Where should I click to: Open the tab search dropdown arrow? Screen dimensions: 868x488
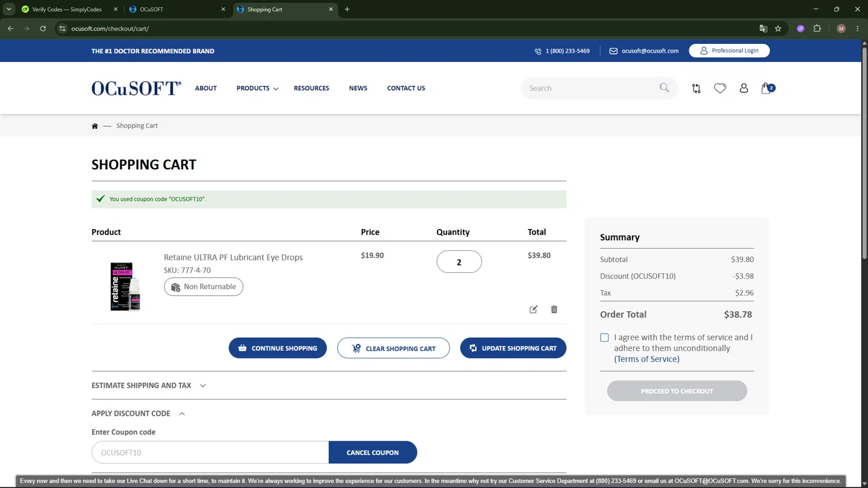tap(9, 9)
